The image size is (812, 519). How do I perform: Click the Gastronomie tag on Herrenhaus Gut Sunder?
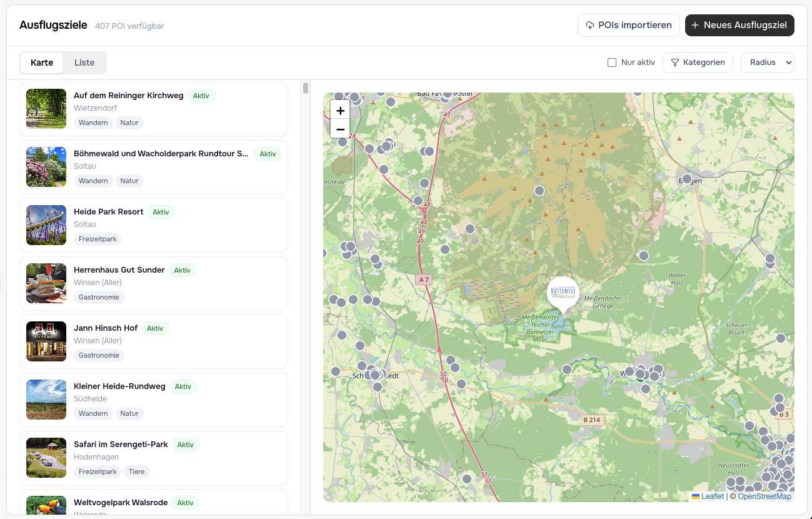[x=99, y=297]
